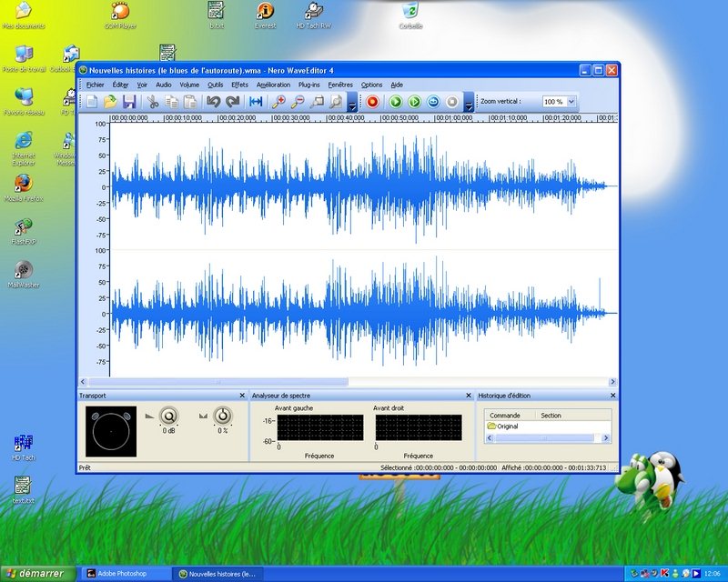
Task: Click the 00:00:30:000 mark on the time ruler
Action: coord(290,118)
